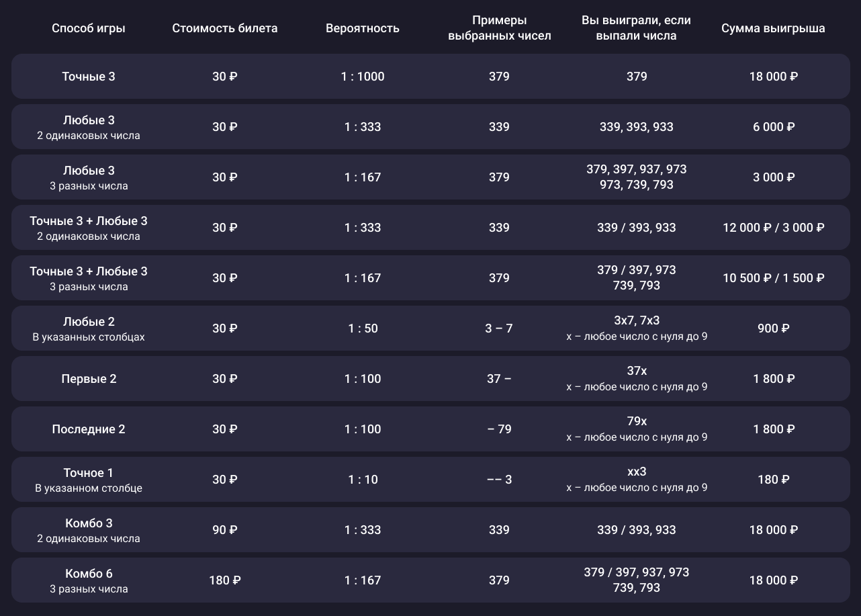
Task: Click the 12 000 ₽ / 3 000 ₽ prize
Action: [773, 228]
